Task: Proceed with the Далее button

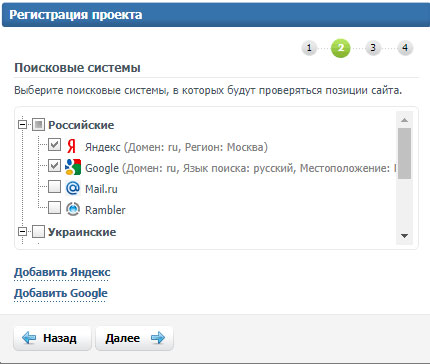Action: pos(134,338)
